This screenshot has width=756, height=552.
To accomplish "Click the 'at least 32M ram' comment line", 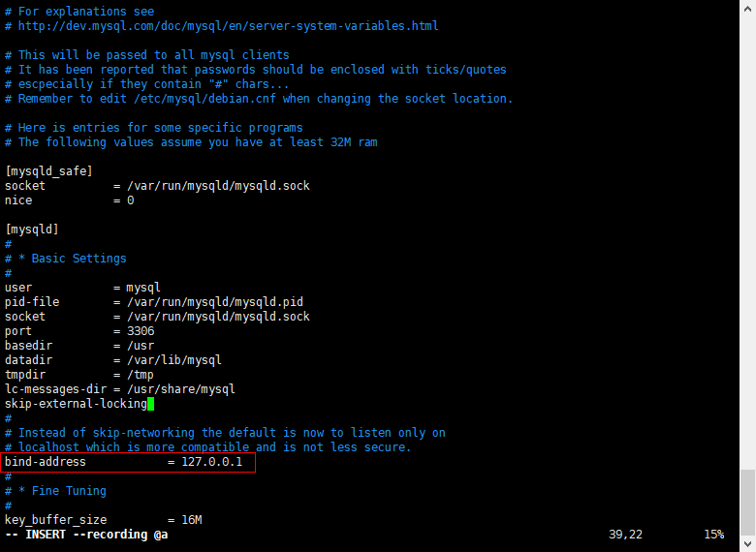I will [x=191, y=142].
